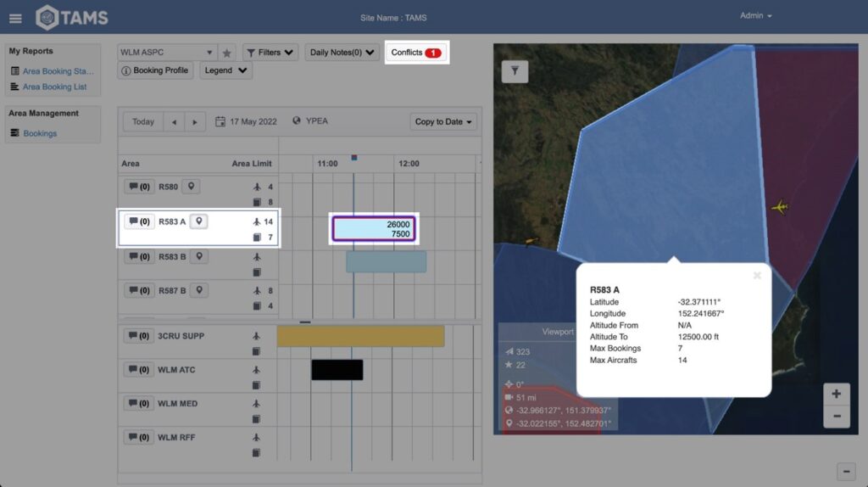Open the hamburger menu
The height and width of the screenshot is (487, 868).
point(15,18)
